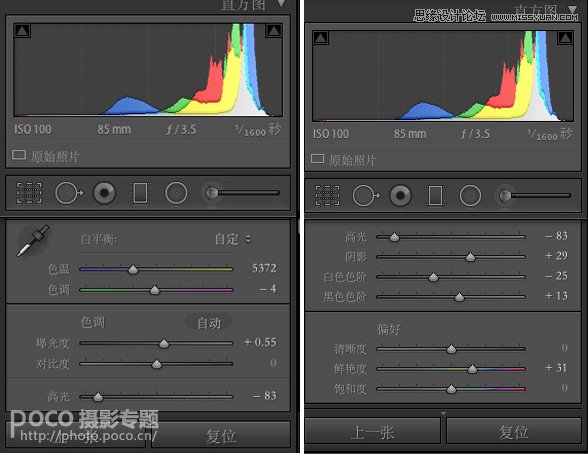Pick the white balance eyedropper tool
This screenshot has width=588, height=454.
coord(33,241)
